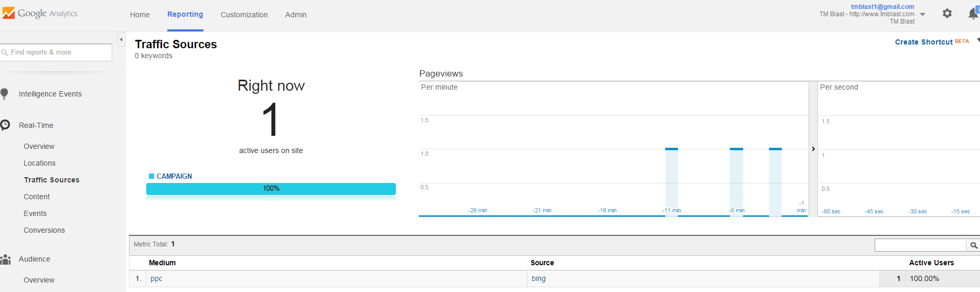Click the table search magnifier button

tap(973, 245)
